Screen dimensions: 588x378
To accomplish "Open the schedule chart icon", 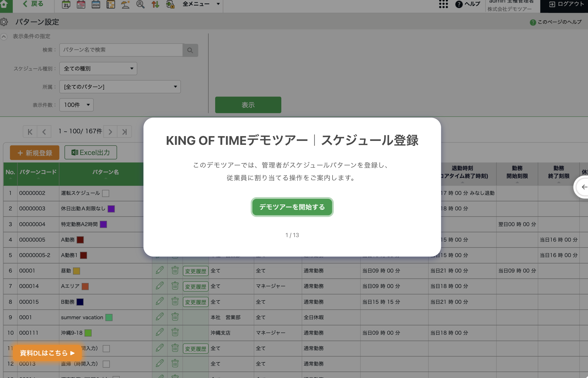I will (111, 4).
